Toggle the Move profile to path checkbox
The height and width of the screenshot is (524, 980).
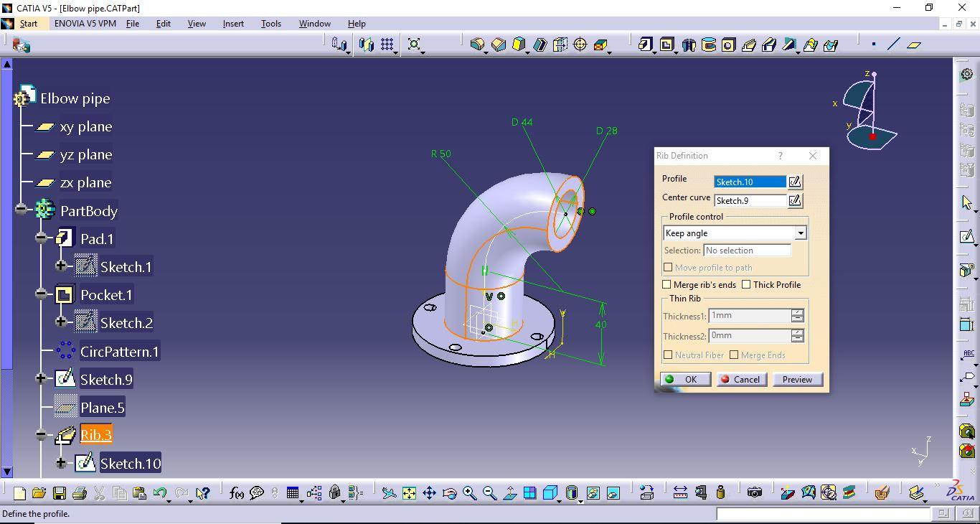[668, 268]
